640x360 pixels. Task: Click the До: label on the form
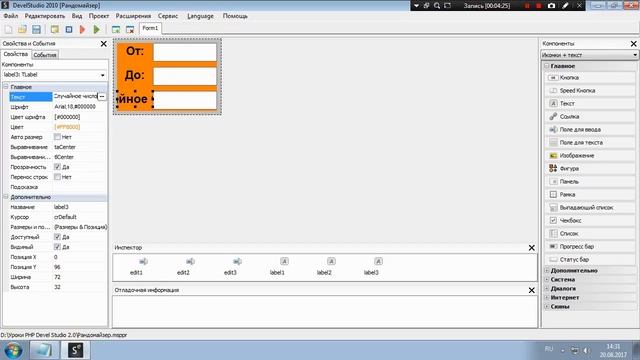pos(135,75)
